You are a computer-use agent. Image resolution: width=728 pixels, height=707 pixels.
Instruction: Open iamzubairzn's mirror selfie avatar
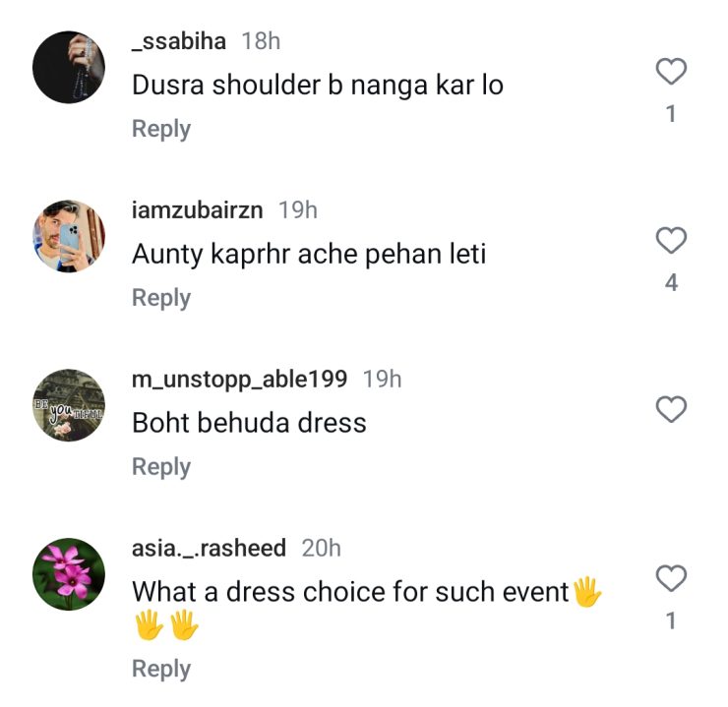click(69, 236)
